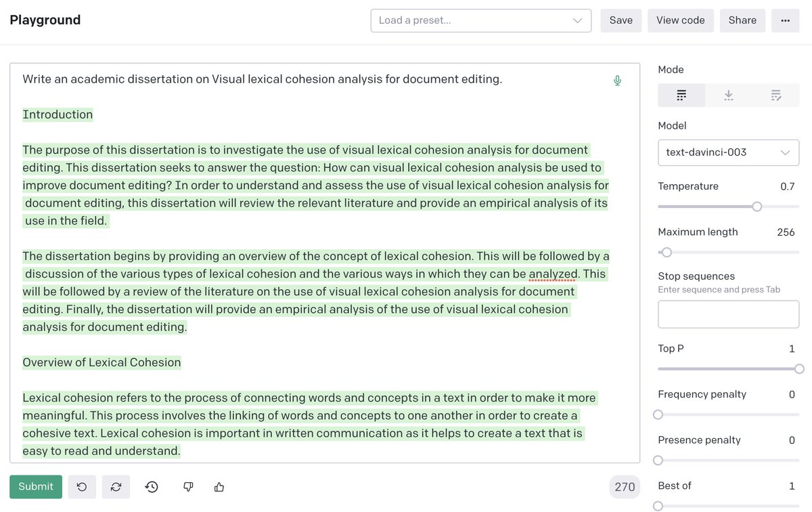Viewport: 812px width, 512px height.
Task: Click the Stop sequences input field
Action: (x=728, y=314)
